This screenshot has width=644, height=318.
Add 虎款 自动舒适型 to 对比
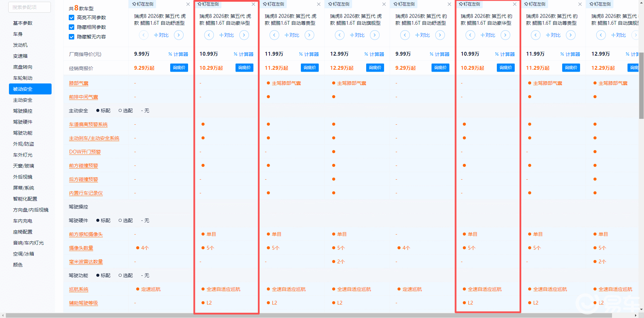tap(161, 35)
